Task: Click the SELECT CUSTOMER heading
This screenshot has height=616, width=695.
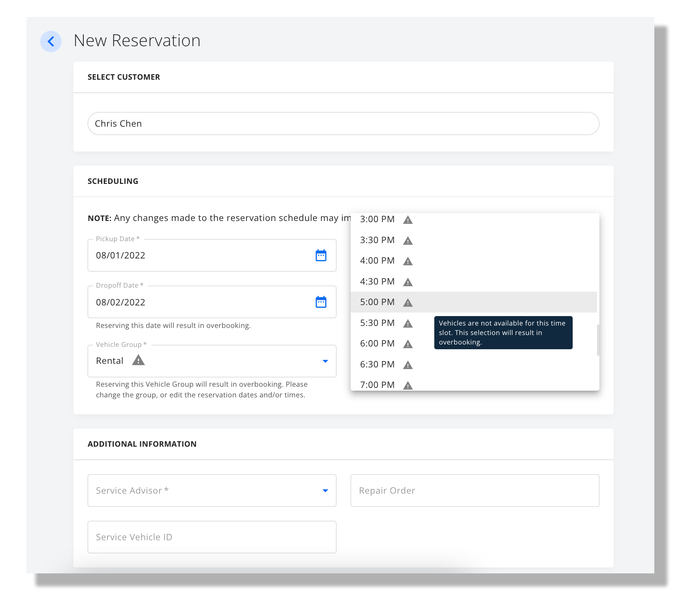Action: point(124,77)
